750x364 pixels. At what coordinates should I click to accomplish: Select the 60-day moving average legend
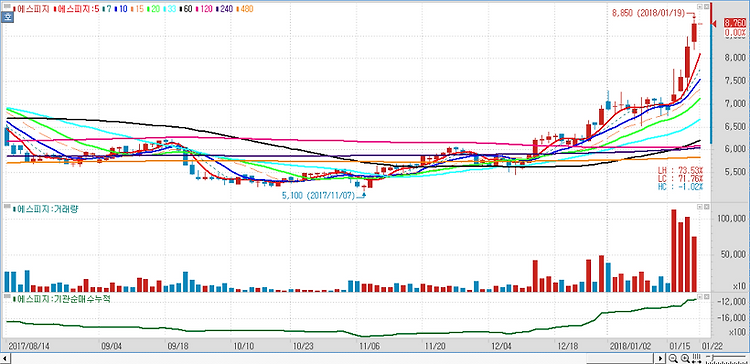187,9
